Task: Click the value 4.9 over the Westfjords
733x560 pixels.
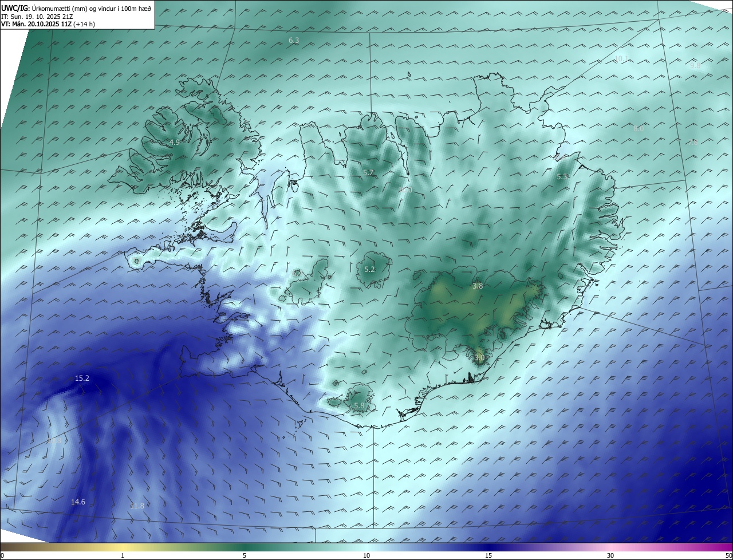Action: pos(175,142)
